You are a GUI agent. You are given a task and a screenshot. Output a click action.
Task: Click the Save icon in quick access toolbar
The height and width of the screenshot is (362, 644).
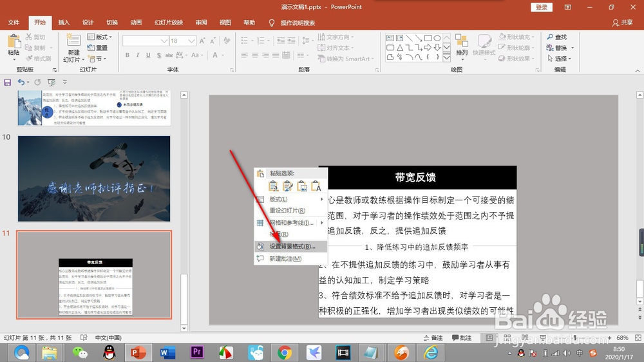[x=7, y=82]
